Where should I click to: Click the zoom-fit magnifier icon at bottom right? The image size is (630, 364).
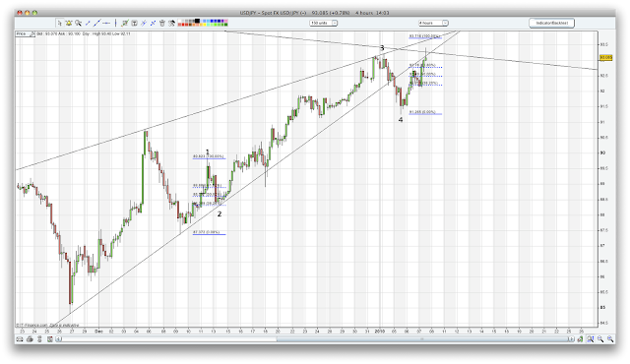[x=591, y=339]
